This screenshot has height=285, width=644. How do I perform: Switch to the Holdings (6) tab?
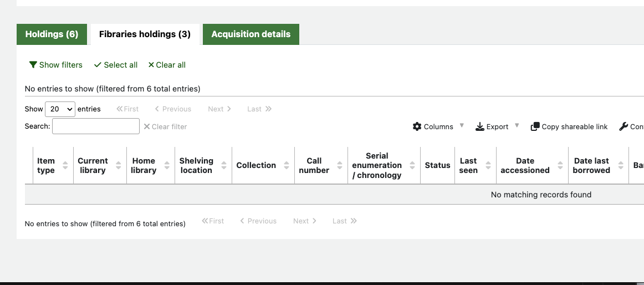point(52,34)
